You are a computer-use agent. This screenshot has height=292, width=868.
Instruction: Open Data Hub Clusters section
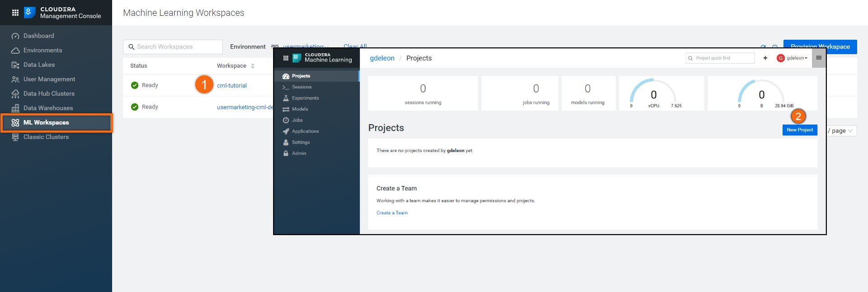tap(49, 93)
